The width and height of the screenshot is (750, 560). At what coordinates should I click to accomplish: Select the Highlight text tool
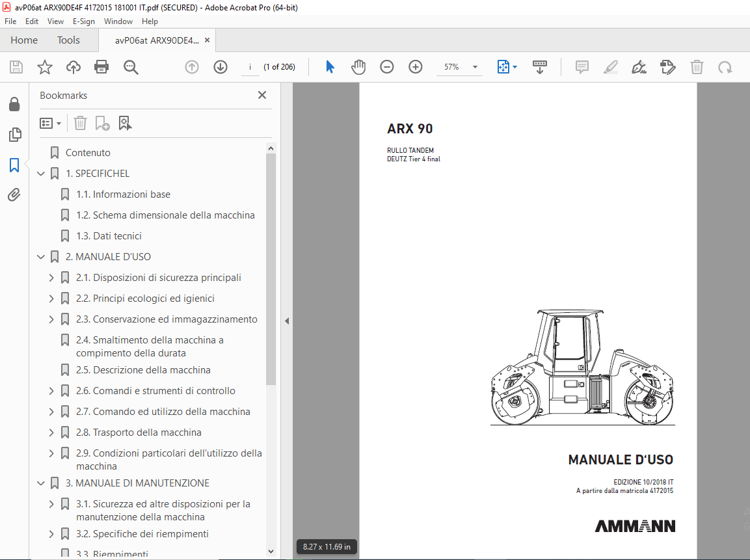coord(610,67)
